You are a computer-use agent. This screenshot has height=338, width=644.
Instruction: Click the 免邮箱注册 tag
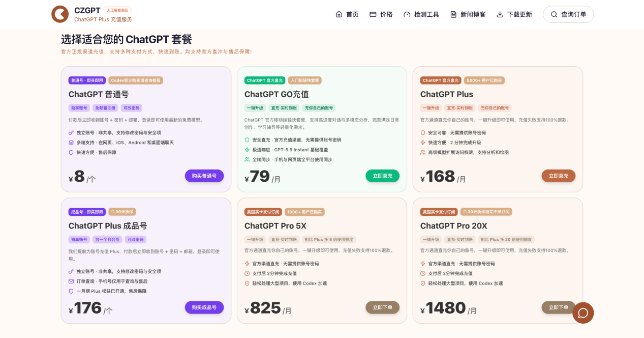click(x=105, y=108)
